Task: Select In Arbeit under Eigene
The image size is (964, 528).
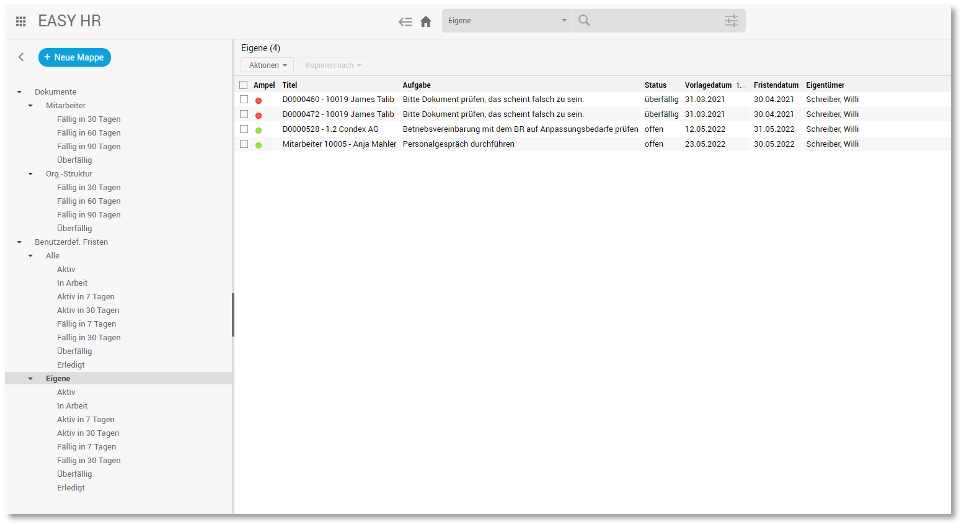Action: point(73,406)
